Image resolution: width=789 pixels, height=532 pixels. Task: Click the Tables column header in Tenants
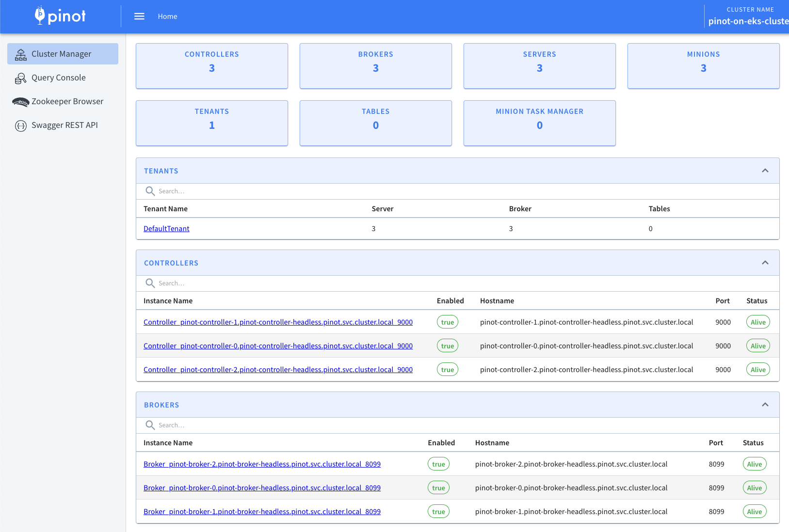point(660,209)
